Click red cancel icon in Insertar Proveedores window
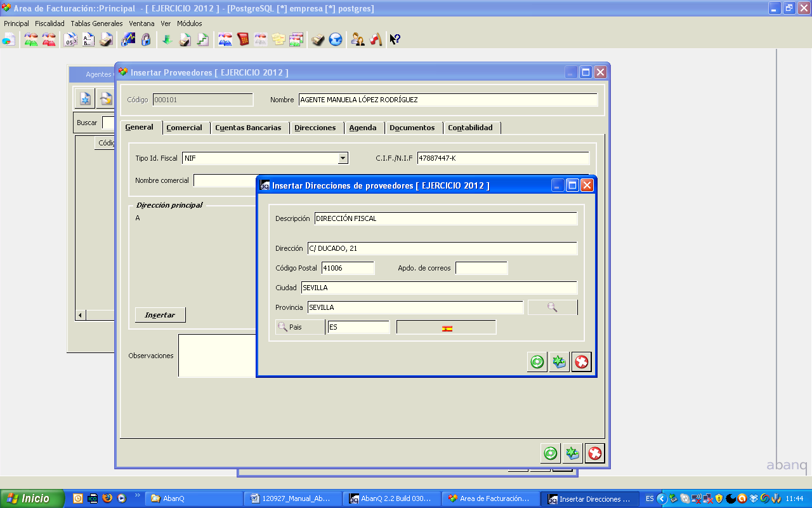This screenshot has width=812, height=508. tap(594, 453)
